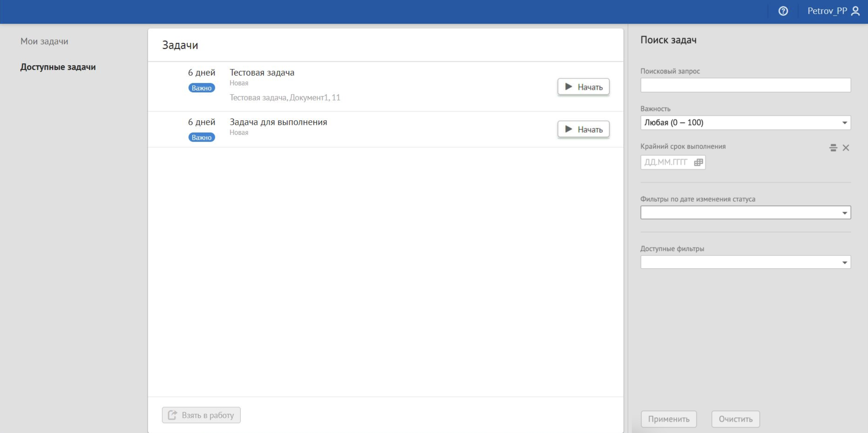Focus the Поисковый запрос search field
This screenshot has height=433, width=868.
(745, 85)
